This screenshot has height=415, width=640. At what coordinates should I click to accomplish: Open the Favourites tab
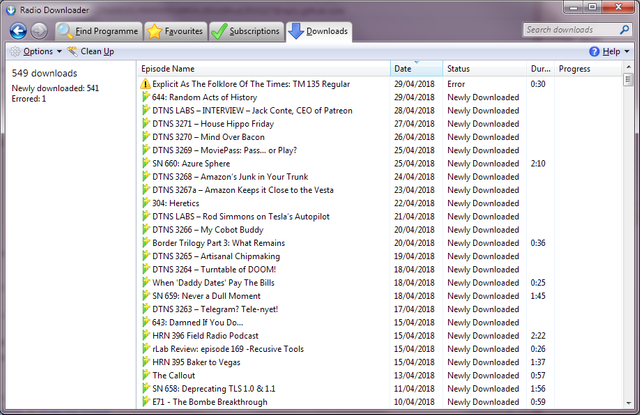pos(176,31)
